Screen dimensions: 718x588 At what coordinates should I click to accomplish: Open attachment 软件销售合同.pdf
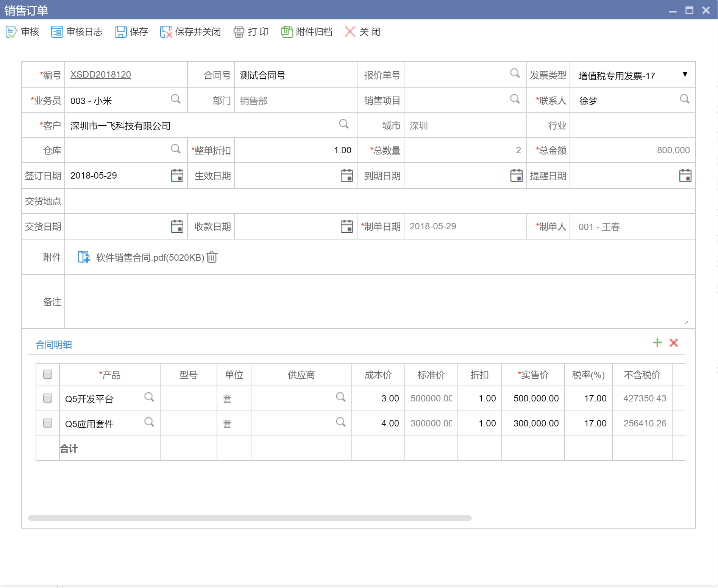click(x=150, y=258)
